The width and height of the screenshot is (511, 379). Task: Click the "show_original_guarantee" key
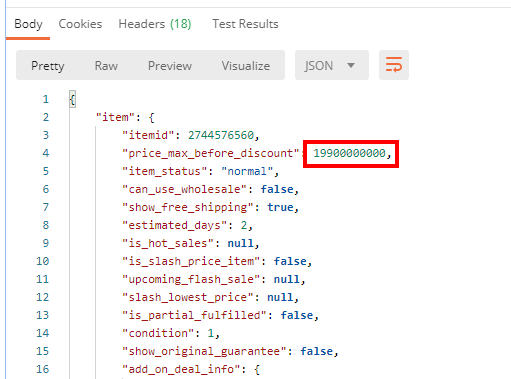(x=204, y=351)
